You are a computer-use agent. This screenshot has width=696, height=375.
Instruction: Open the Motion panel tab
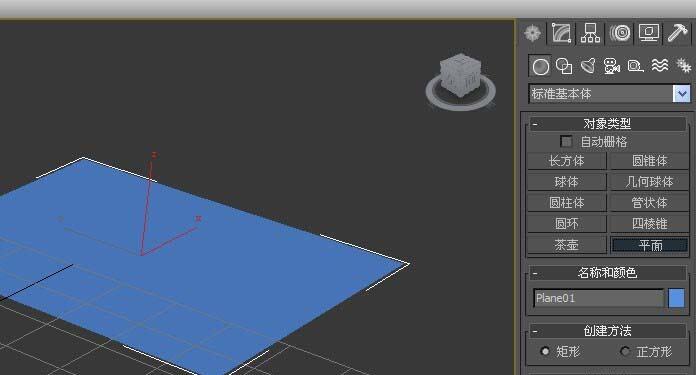[x=620, y=33]
